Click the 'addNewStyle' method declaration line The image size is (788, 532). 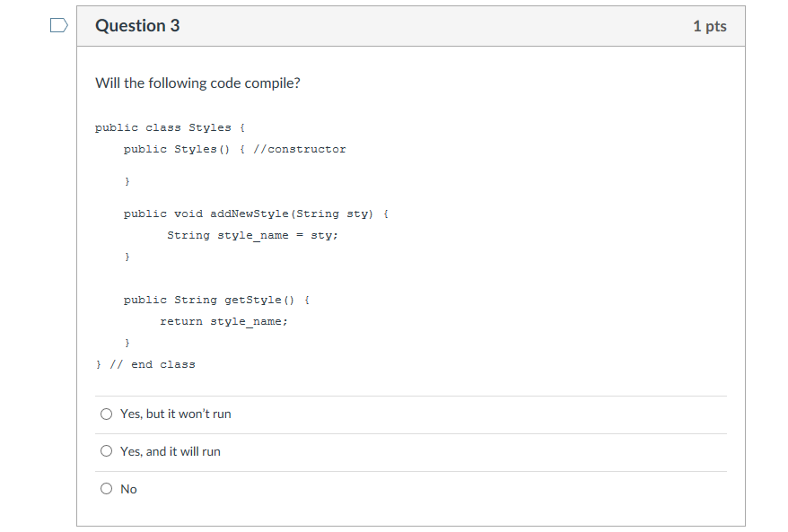[x=255, y=214]
